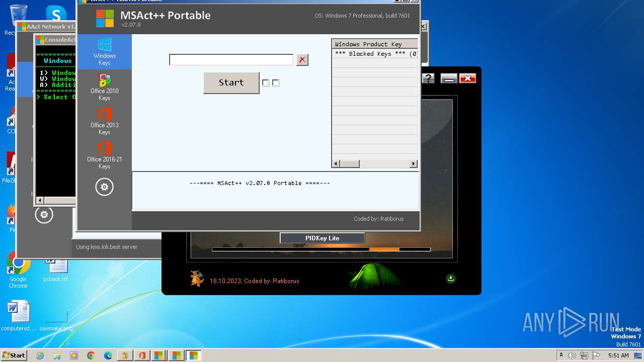Viewport: 644px width, 362px height.
Task: Click the PIDKey Lite progress bar
Action: click(x=321, y=249)
